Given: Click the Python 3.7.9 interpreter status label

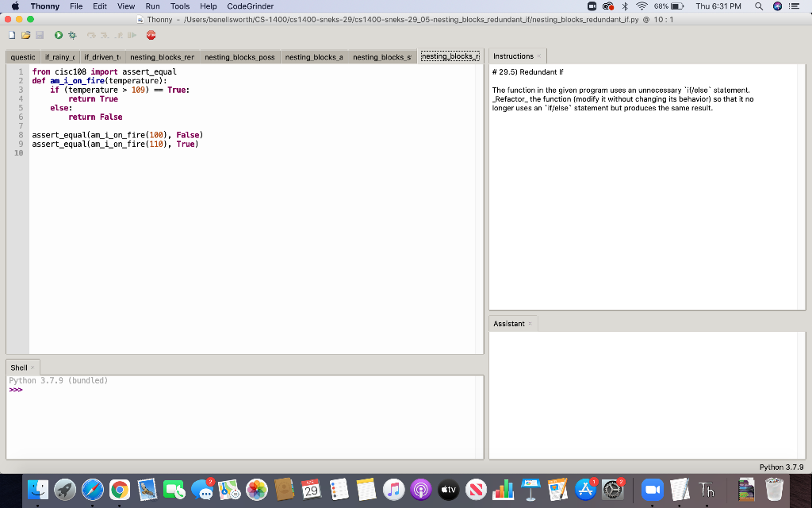Looking at the screenshot, I should pos(781,467).
